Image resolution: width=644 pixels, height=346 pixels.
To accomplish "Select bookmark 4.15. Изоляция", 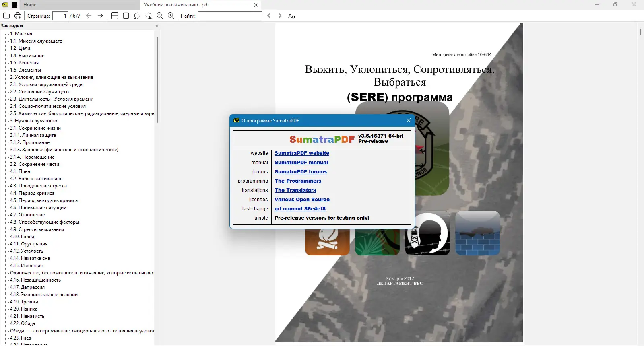I will point(26,266).
